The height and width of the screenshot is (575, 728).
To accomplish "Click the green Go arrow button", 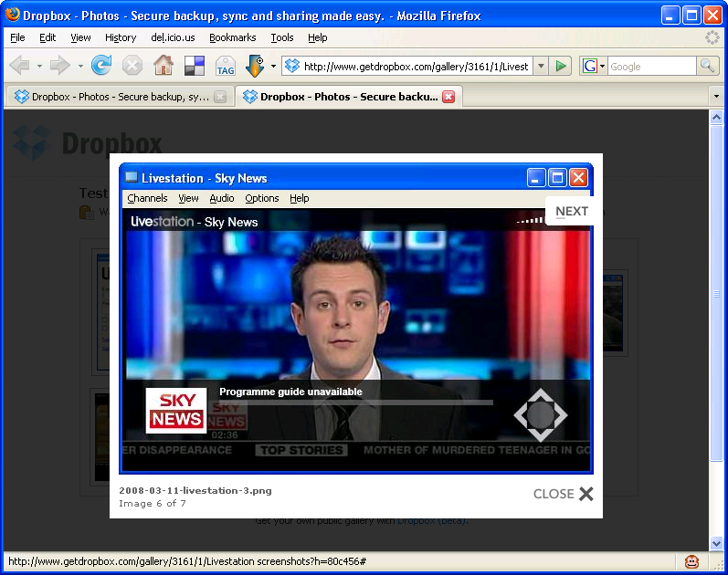I will tap(561, 66).
